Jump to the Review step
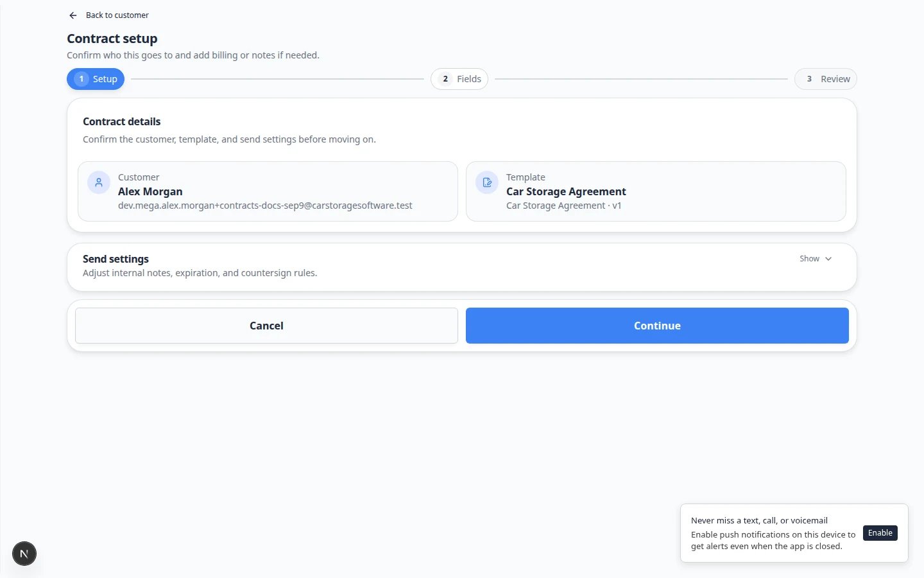The height and width of the screenshot is (578, 924). point(826,79)
